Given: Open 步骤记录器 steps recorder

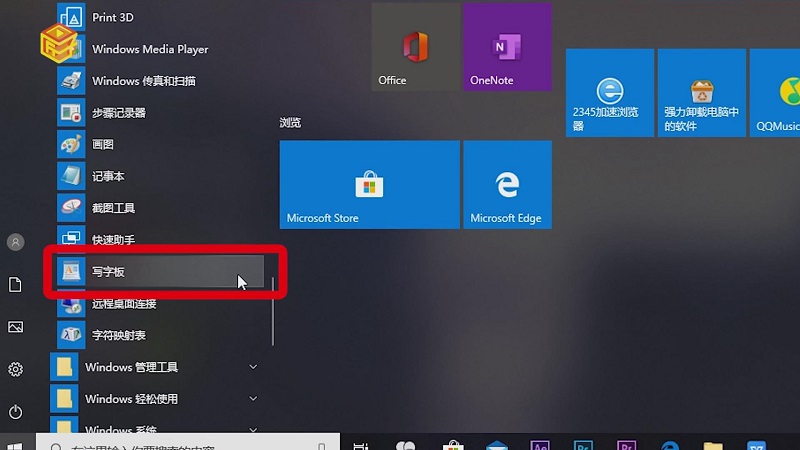Looking at the screenshot, I should click(x=118, y=113).
